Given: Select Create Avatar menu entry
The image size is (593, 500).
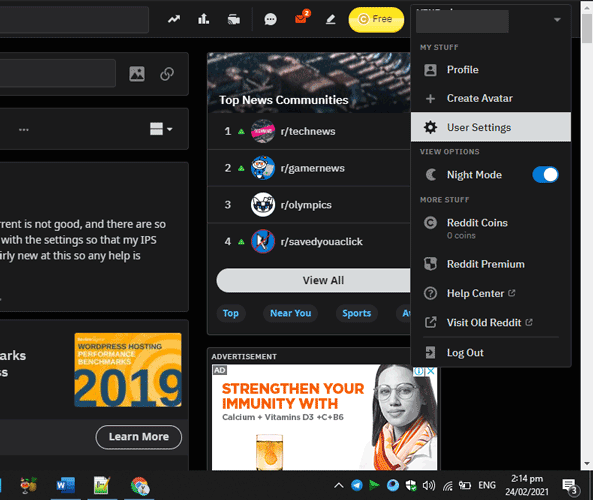Looking at the screenshot, I should pyautogui.click(x=491, y=98).
